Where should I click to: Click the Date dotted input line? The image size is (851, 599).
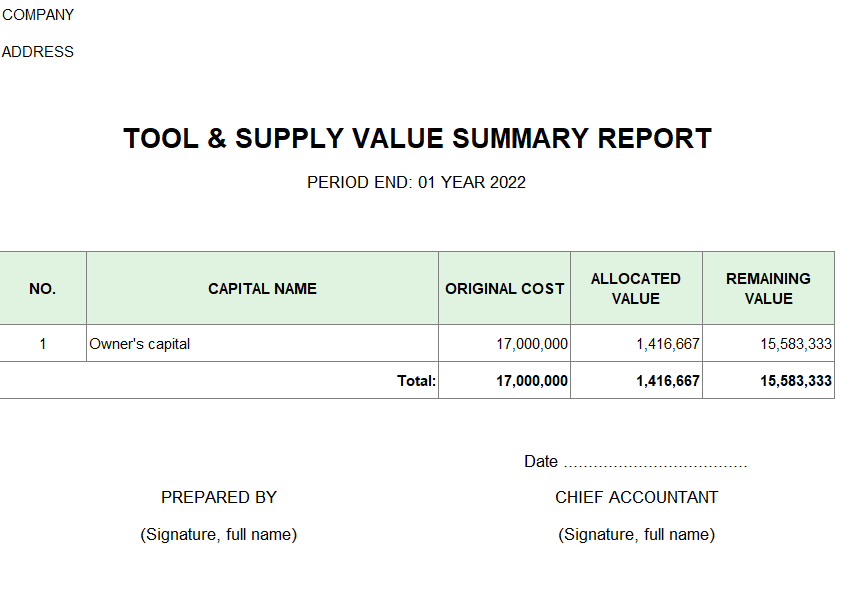point(655,463)
